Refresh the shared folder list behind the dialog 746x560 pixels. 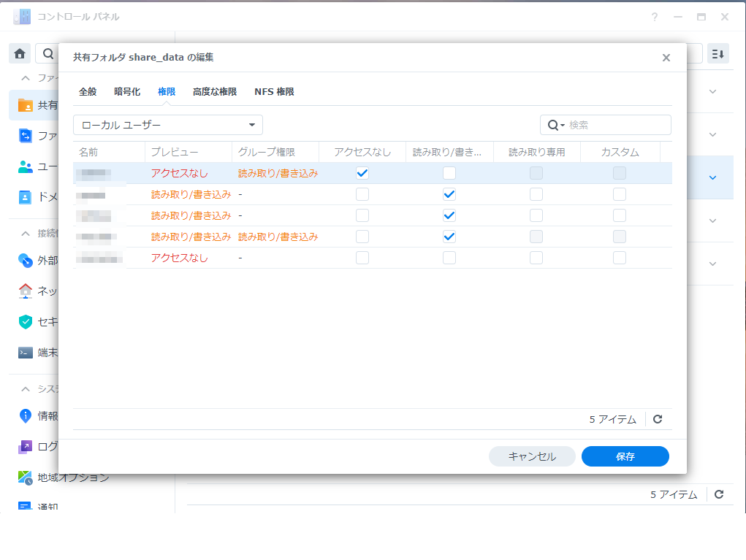pyautogui.click(x=719, y=494)
